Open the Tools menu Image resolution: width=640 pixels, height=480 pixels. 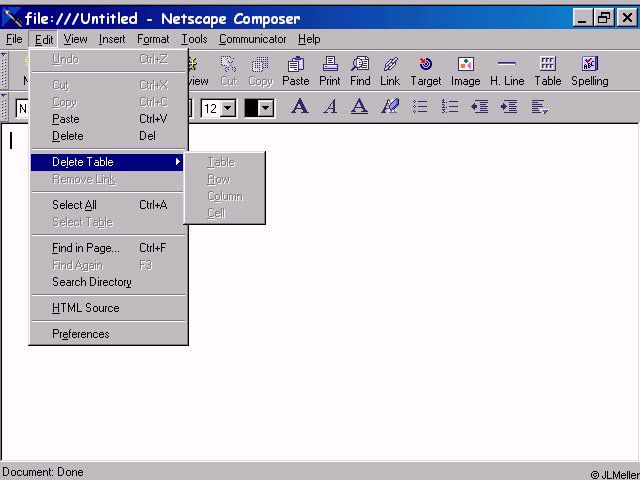[194, 39]
